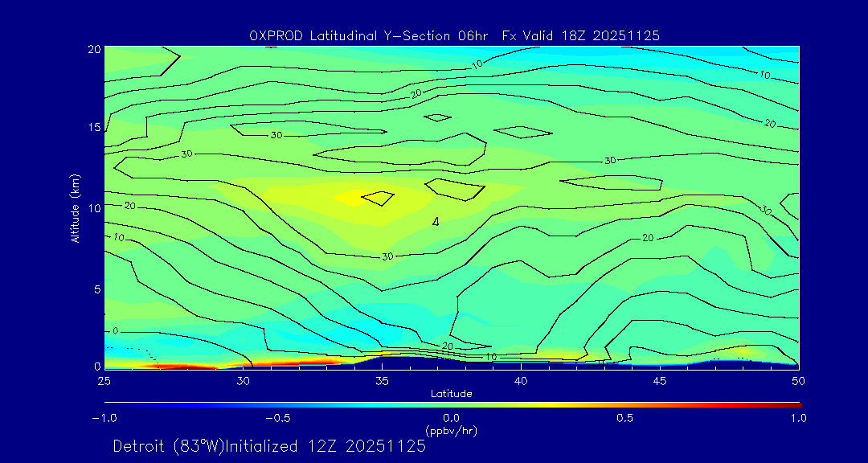Click the latitude axis tick label "50"
The width and height of the screenshot is (868, 463).
[798, 382]
